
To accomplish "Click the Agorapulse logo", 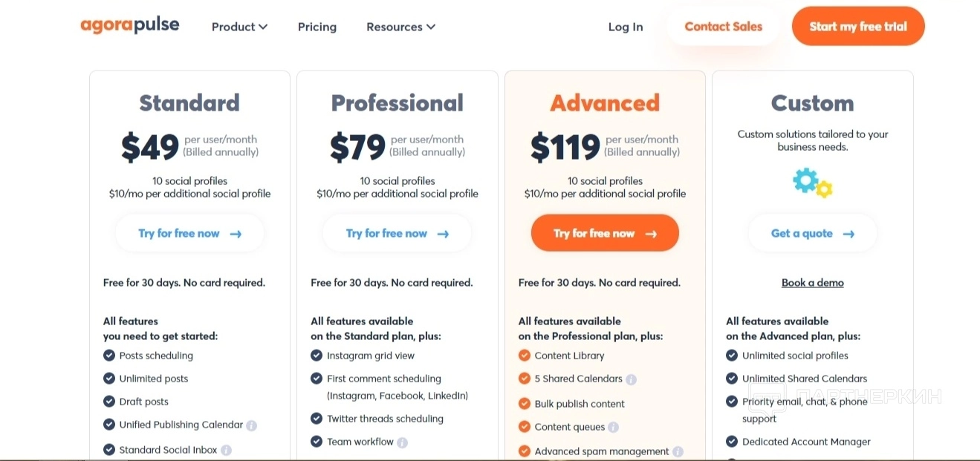I will coord(130,25).
